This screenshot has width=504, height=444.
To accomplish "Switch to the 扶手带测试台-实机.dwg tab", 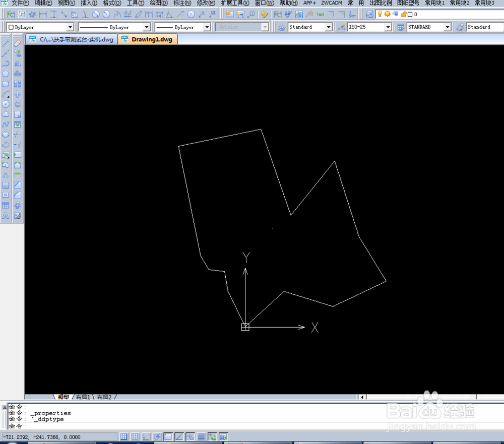I will coord(71,39).
